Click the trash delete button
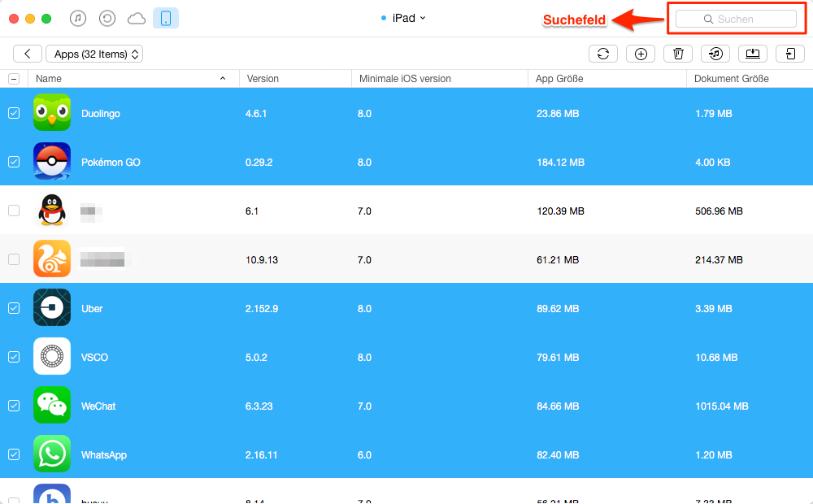 (678, 54)
